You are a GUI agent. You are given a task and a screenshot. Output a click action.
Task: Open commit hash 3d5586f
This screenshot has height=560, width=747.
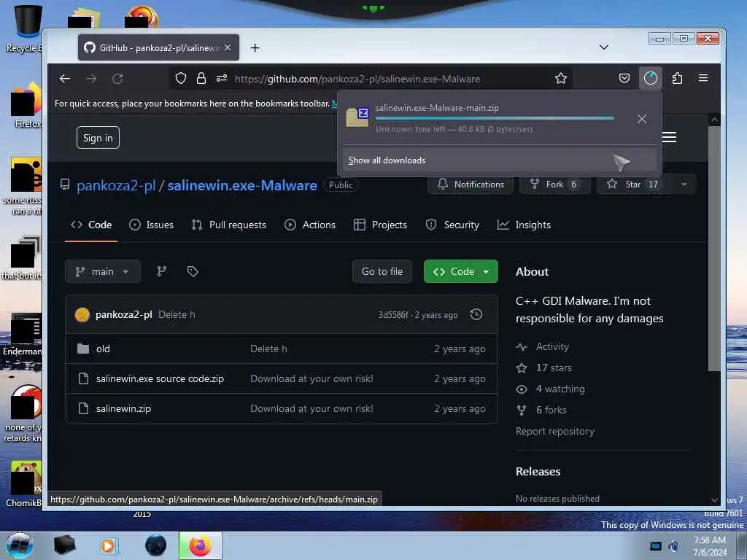tap(393, 315)
